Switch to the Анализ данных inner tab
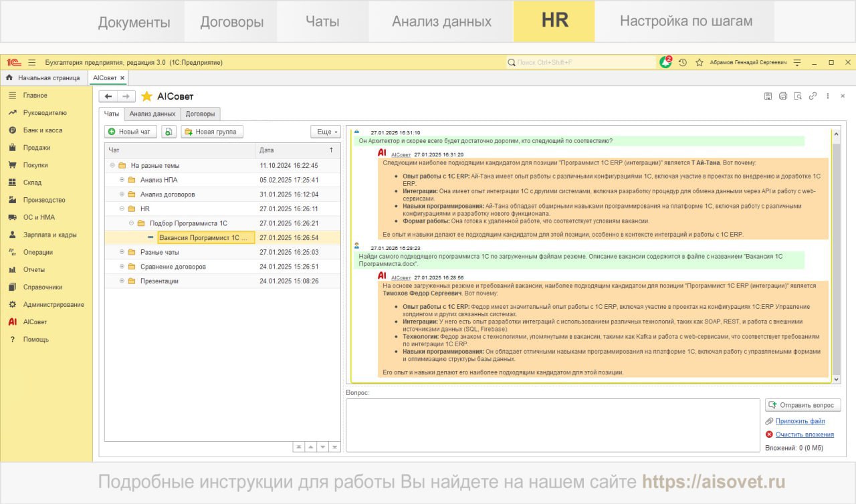 (152, 114)
